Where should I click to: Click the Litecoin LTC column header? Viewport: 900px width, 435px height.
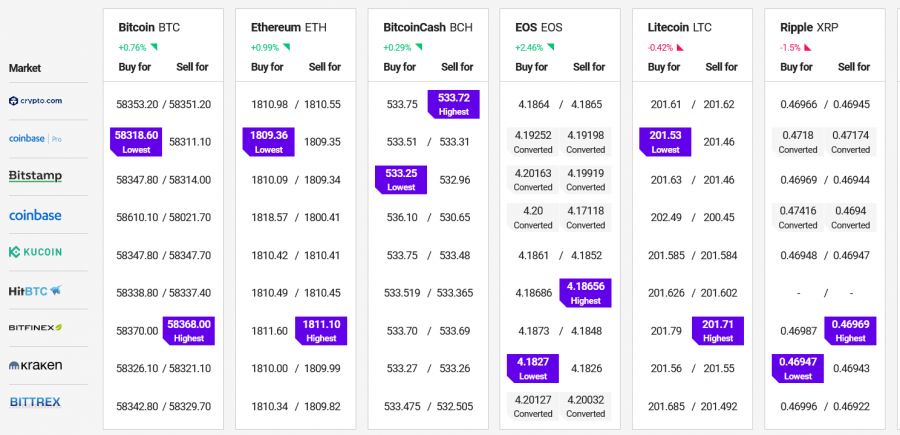pyautogui.click(x=679, y=28)
